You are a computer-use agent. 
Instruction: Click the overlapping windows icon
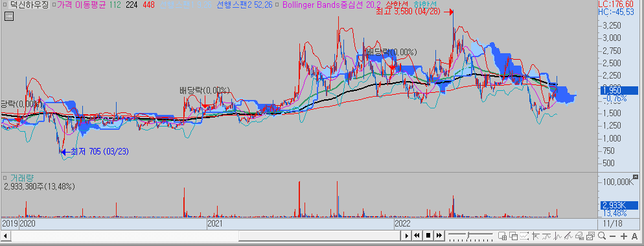coord(513,236)
